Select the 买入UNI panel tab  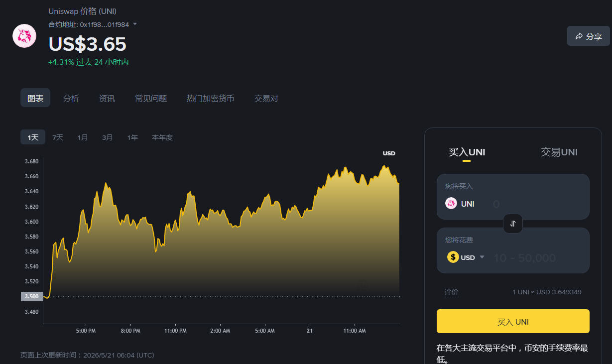click(467, 152)
